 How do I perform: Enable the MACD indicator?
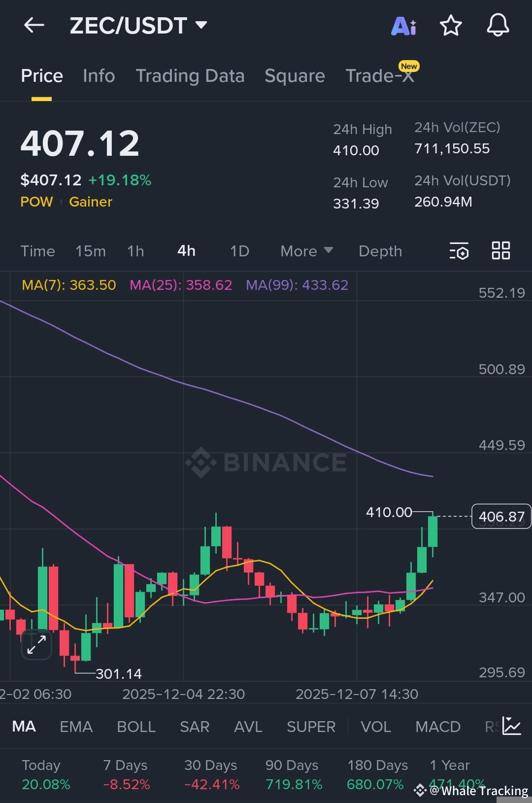tap(438, 726)
